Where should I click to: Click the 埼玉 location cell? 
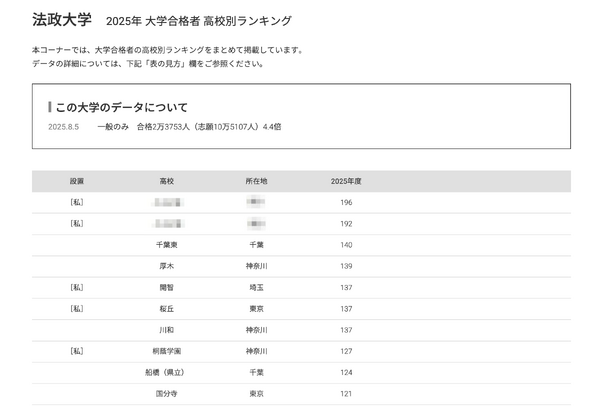(x=256, y=287)
